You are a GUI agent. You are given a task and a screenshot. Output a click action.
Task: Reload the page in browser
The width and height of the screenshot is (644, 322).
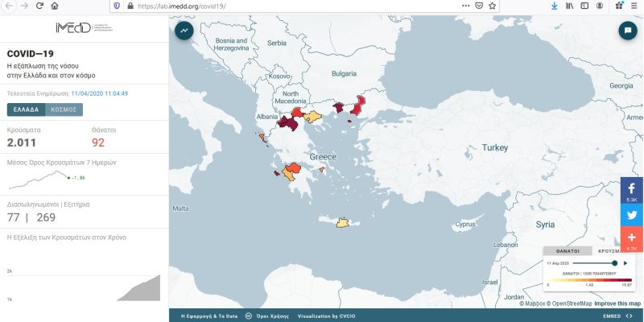(x=39, y=6)
